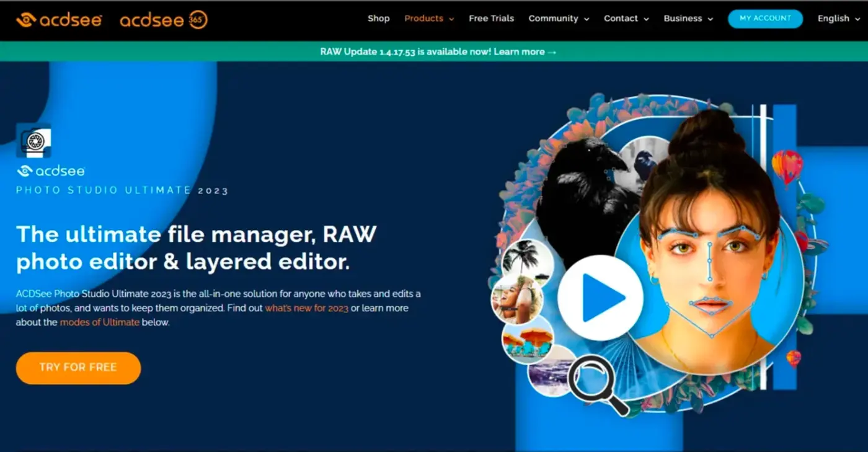Expand the Products dropdown menu
This screenshot has width=868, height=452.
[429, 19]
